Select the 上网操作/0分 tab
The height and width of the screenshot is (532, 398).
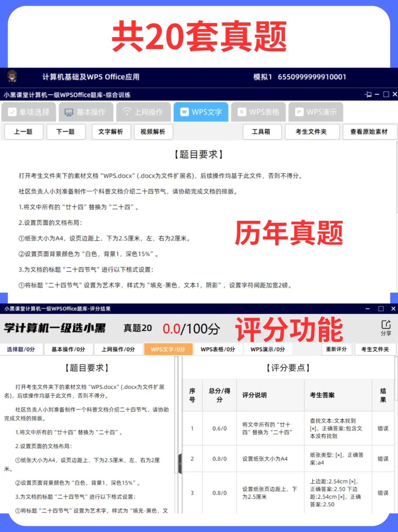tap(119, 349)
